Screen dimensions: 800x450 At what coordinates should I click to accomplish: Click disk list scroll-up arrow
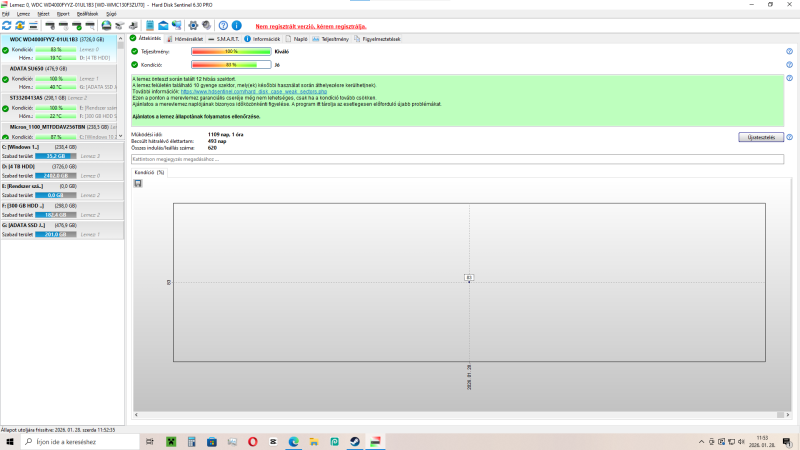pos(120,38)
